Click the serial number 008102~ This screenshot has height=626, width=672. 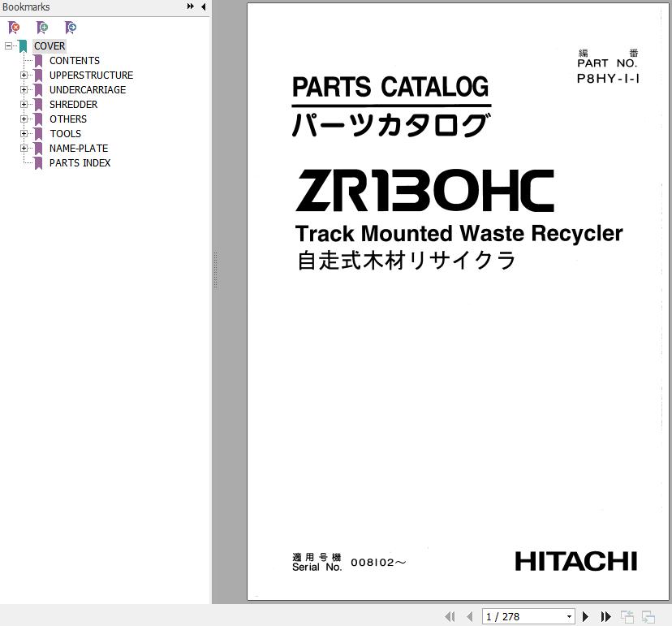point(378,562)
